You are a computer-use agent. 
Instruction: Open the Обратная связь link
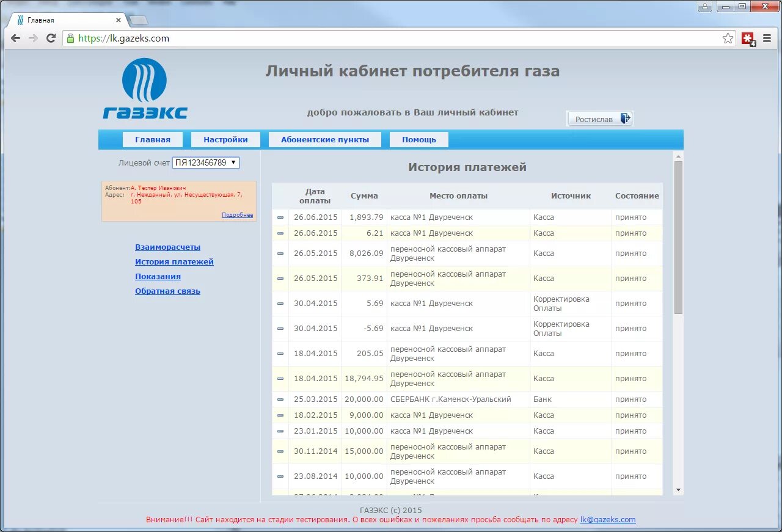(167, 291)
